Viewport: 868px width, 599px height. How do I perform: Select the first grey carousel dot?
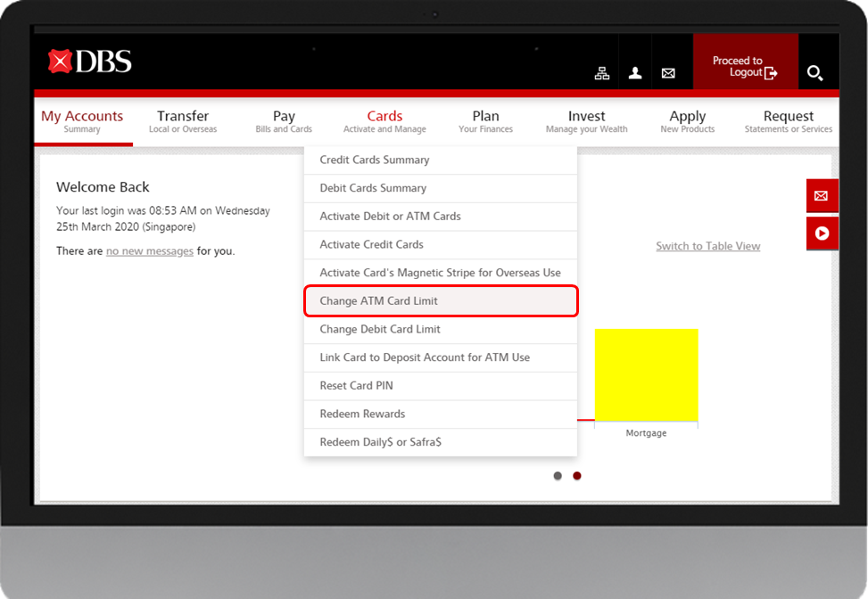(x=558, y=476)
